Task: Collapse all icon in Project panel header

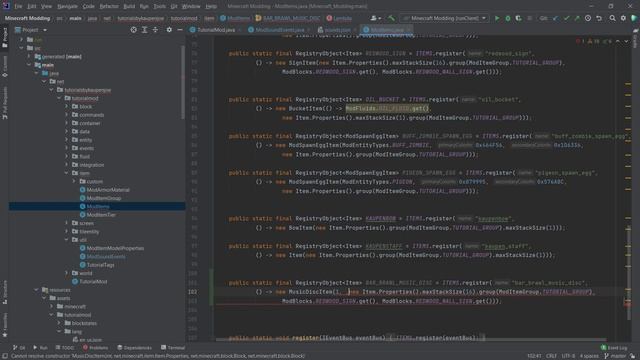Action: 156,30
